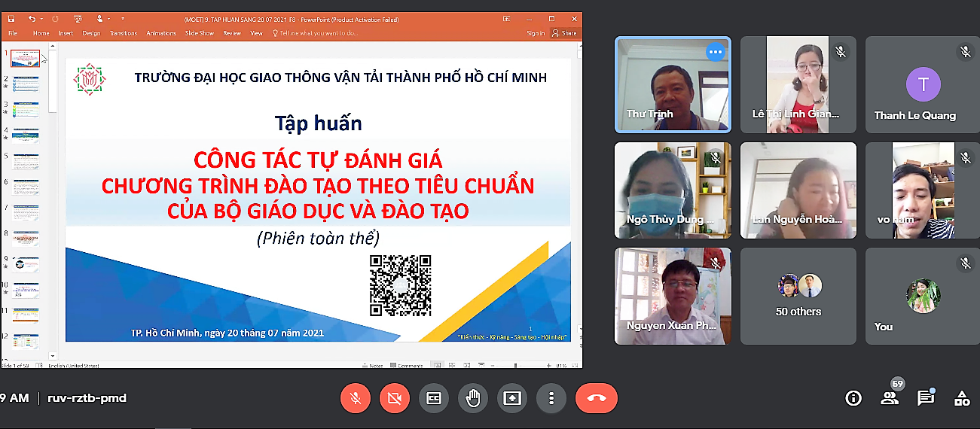Screen dimensions: 980x429
Task: Open meeting details info icon
Action: point(853,398)
